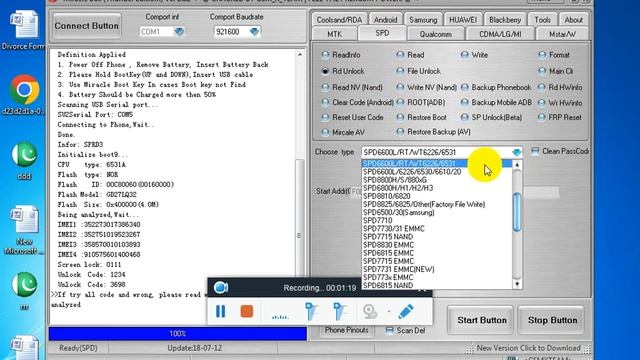Open the New Microsoft document icon
The image size is (640, 360).
[24, 230]
